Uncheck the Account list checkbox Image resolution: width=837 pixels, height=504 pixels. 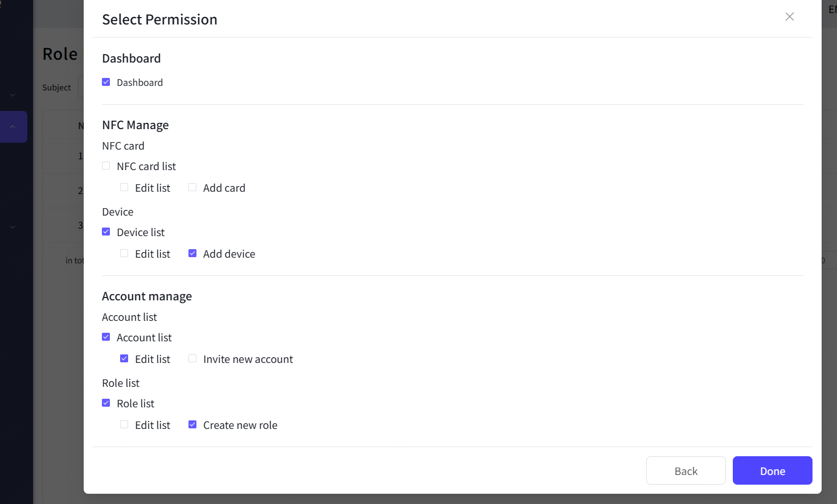tap(106, 337)
